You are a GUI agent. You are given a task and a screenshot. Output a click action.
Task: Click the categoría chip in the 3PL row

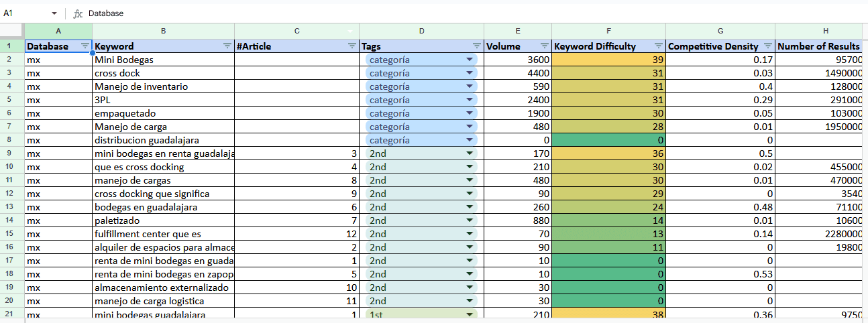tap(398, 100)
